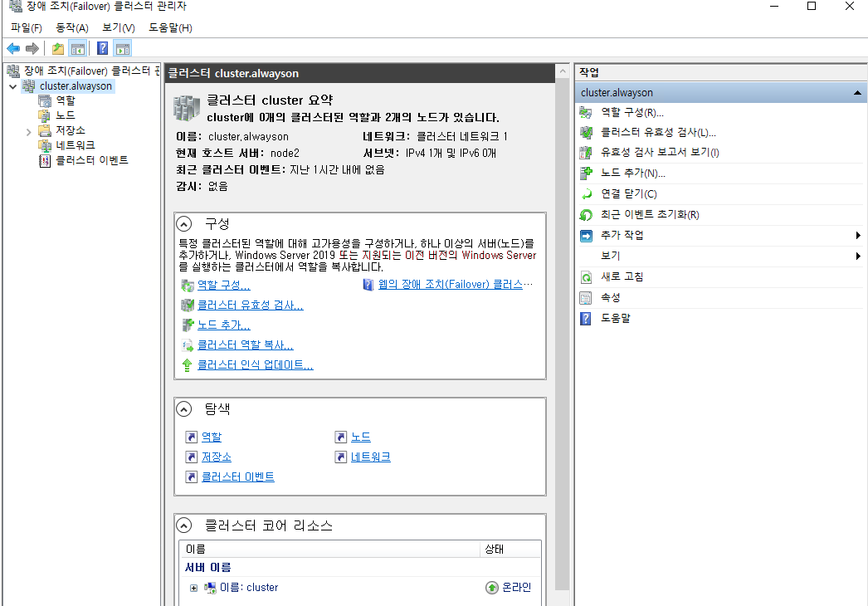This screenshot has height=606, width=868.
Task: Click the 추가 작업 blue arrow icon
Action: click(x=586, y=236)
